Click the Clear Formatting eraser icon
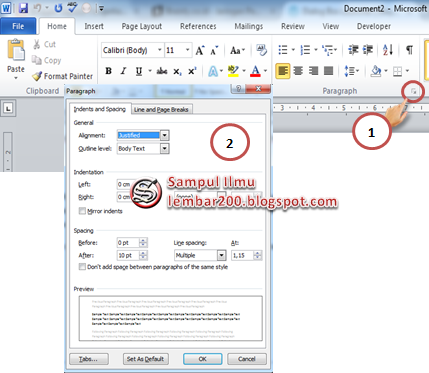 (262, 50)
